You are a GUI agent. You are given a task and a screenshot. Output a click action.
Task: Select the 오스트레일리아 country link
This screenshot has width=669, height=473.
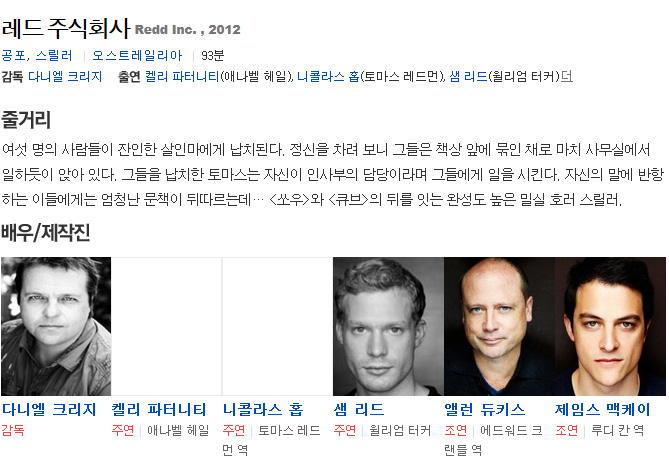(x=137, y=55)
